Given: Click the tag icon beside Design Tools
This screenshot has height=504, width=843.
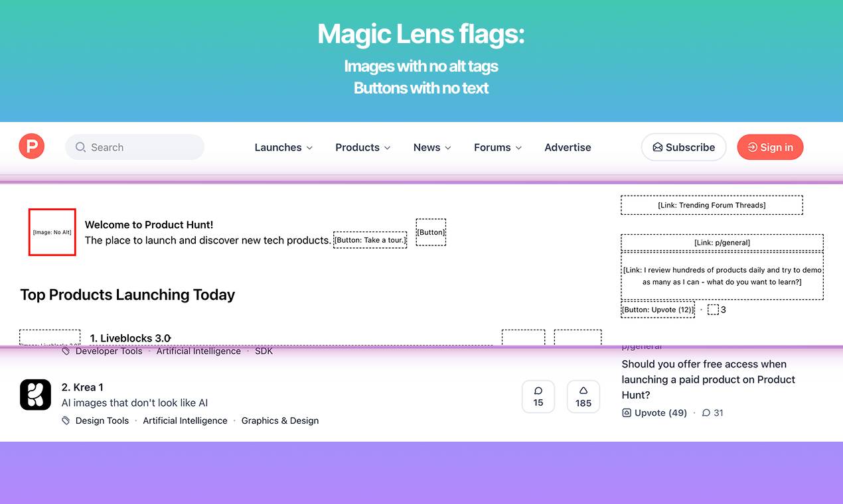Looking at the screenshot, I should click(66, 420).
